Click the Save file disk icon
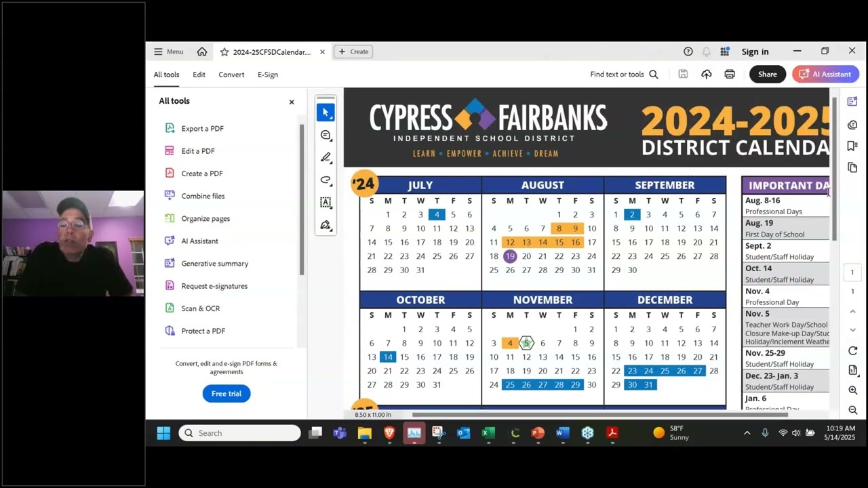The image size is (868, 488). tap(684, 75)
